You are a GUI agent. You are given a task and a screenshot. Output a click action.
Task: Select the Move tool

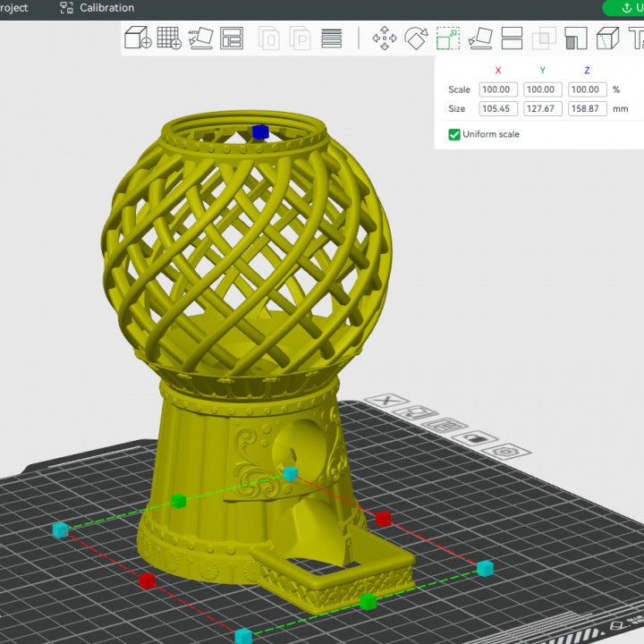[x=385, y=38]
